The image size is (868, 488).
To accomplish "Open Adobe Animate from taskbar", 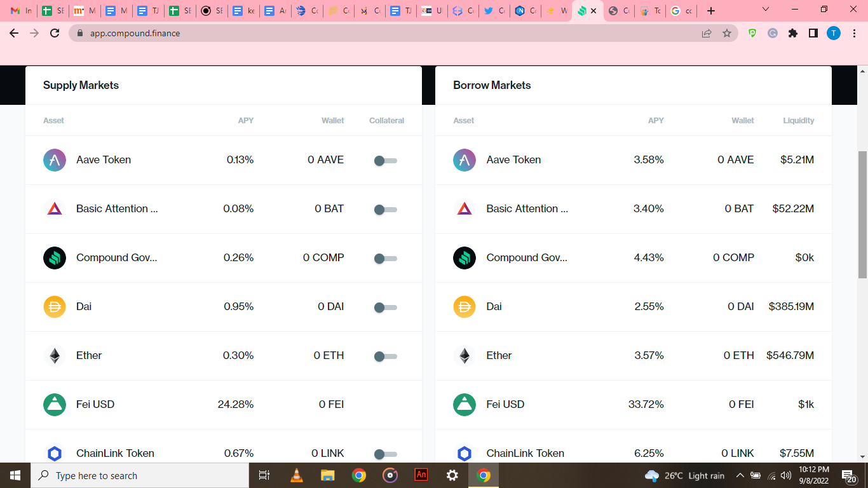I will tap(421, 475).
